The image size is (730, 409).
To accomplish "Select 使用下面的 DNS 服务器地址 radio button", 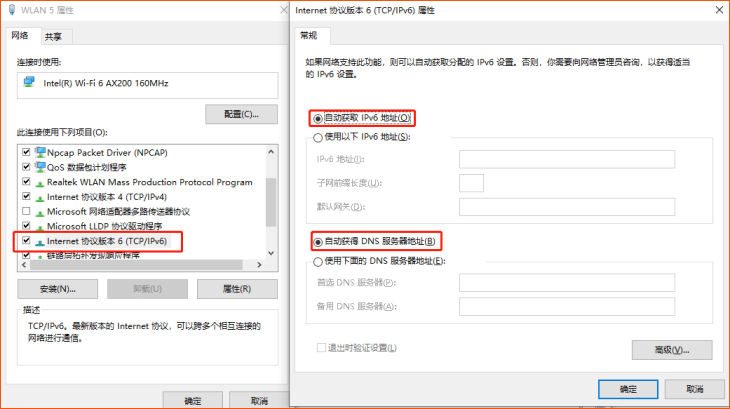I will (318, 261).
